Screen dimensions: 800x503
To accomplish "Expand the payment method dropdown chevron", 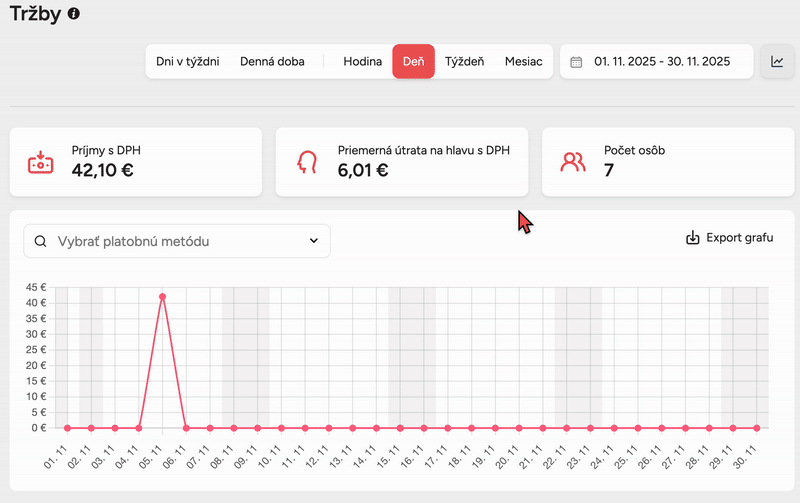I will pos(313,241).
